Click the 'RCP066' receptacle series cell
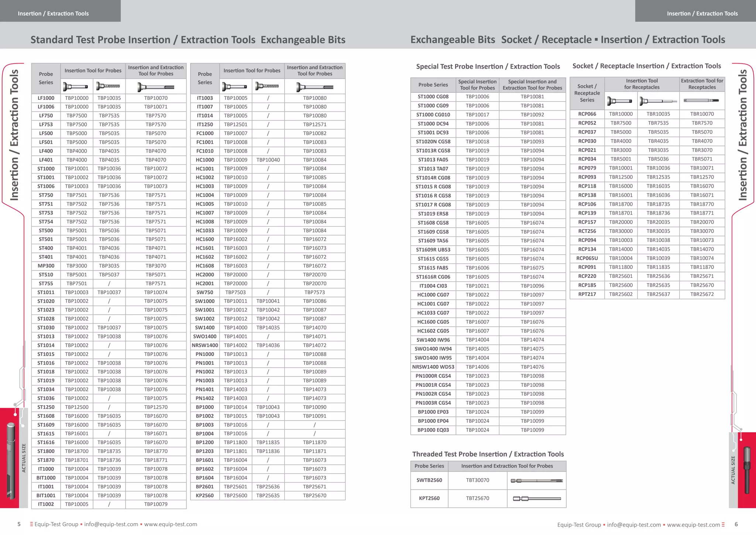 (x=587, y=114)
